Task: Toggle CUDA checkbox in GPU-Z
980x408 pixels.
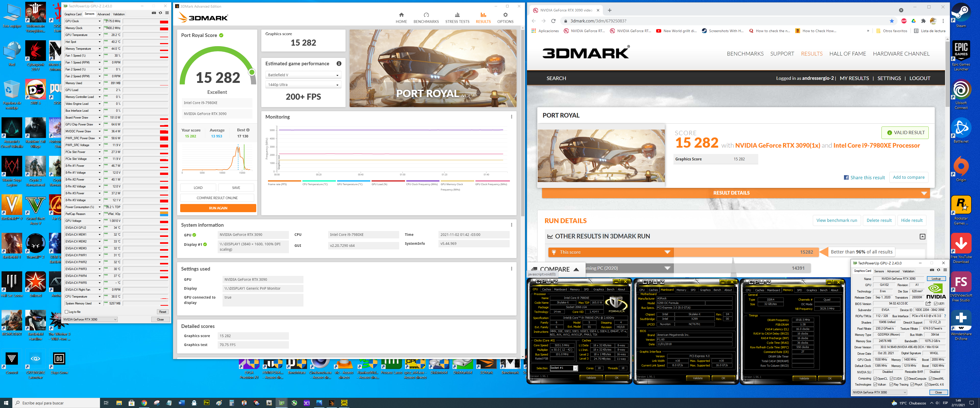Action: (x=891, y=379)
